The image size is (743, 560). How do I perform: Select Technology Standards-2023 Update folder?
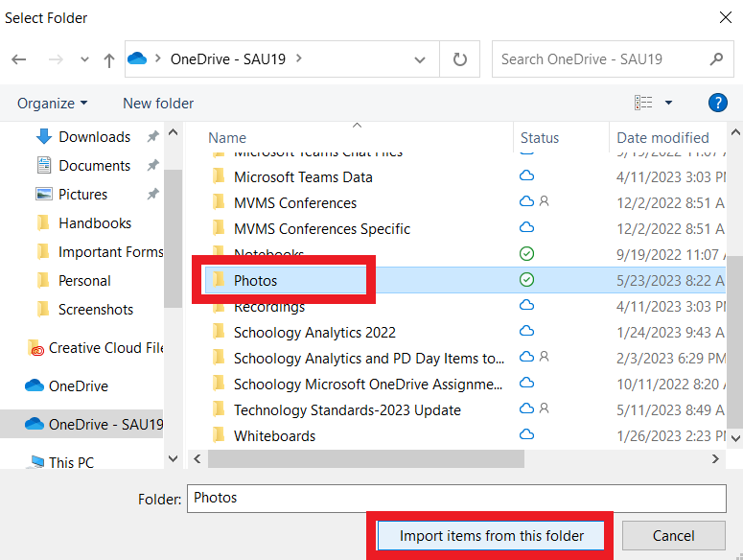point(347,410)
